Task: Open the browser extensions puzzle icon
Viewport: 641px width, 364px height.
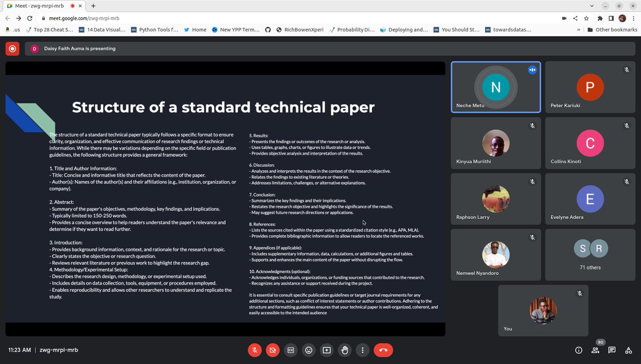Action: 599,18
